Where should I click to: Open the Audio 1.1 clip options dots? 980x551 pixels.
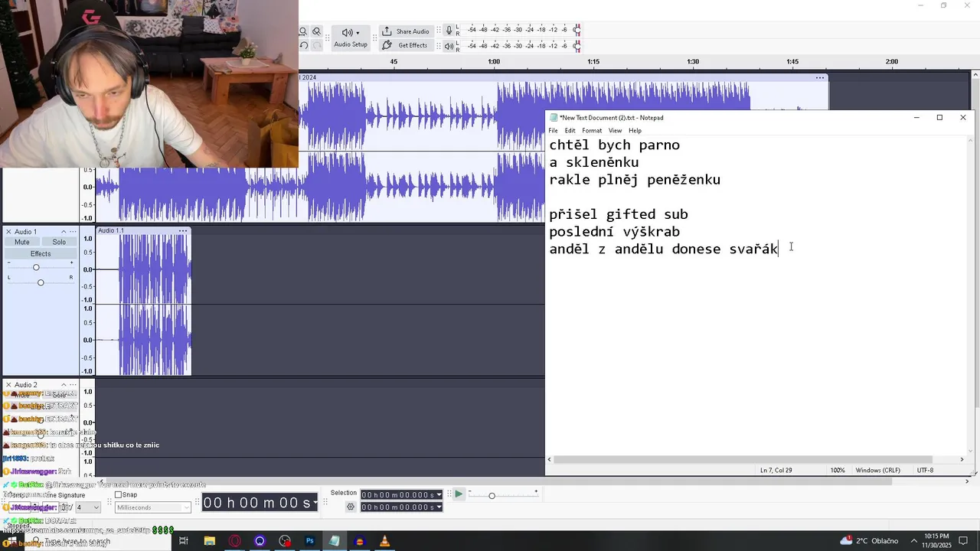182,230
